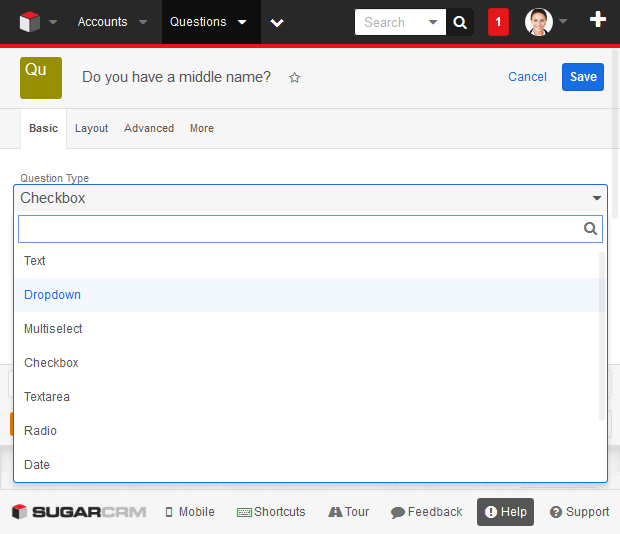The height and width of the screenshot is (534, 620).
Task: Open quick create plus icon
Action: [597, 19]
